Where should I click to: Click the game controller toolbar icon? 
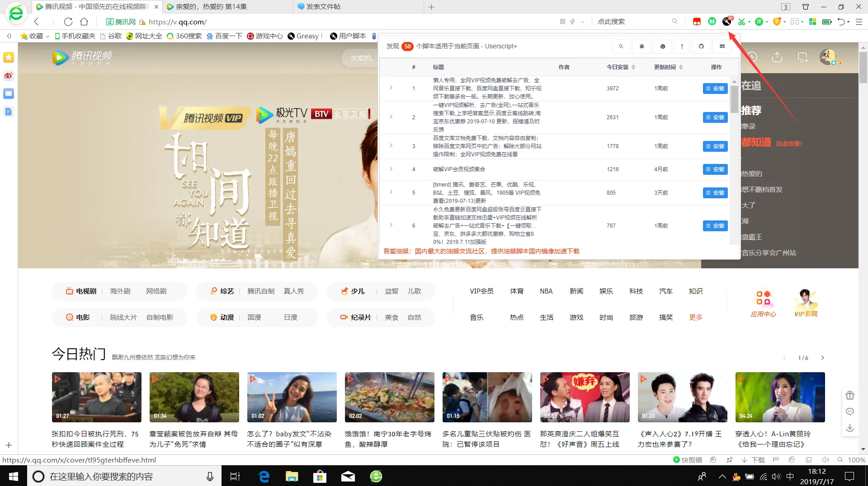coord(794,21)
